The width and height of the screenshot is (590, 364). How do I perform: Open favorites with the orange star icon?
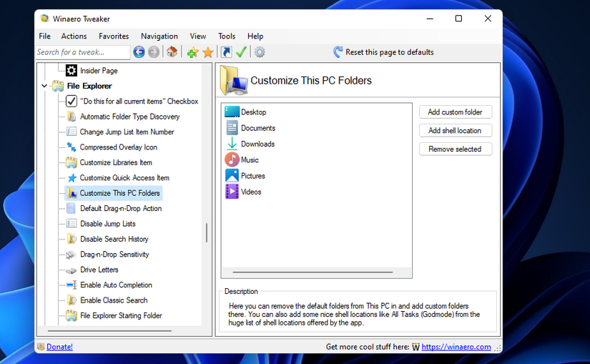207,52
